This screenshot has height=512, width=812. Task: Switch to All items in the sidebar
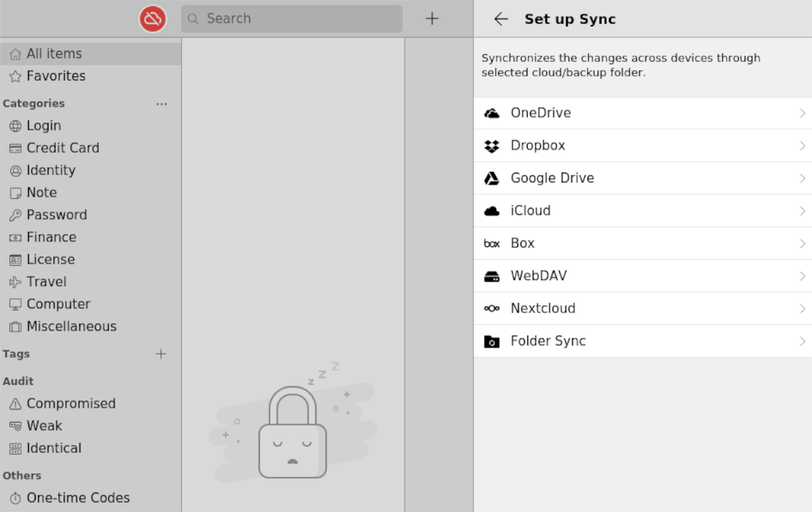(x=54, y=53)
